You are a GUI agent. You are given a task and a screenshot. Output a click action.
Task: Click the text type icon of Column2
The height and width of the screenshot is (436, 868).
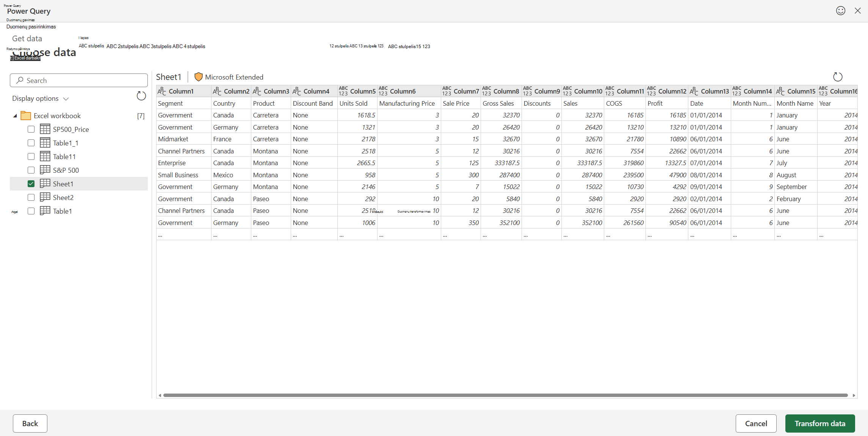pyautogui.click(x=217, y=91)
